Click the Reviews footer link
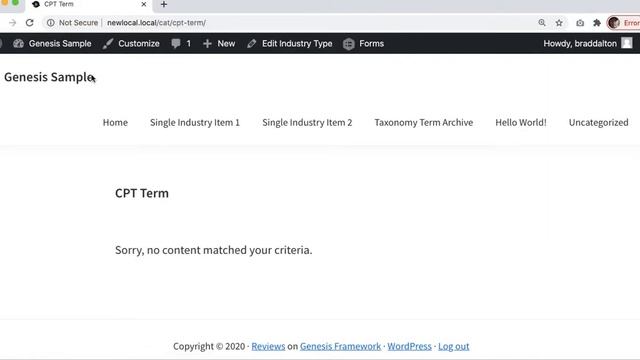This screenshot has height=360, width=640. pyautogui.click(x=268, y=347)
